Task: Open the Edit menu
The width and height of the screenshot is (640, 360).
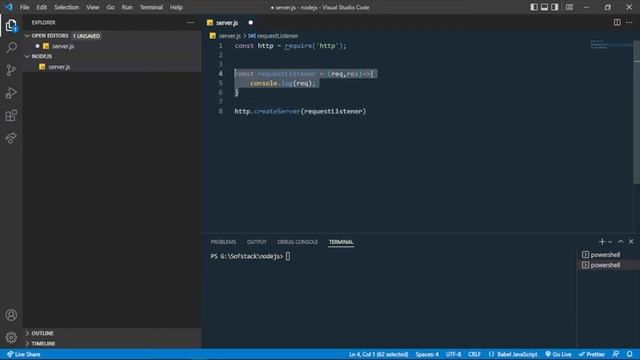Action: (x=41, y=7)
